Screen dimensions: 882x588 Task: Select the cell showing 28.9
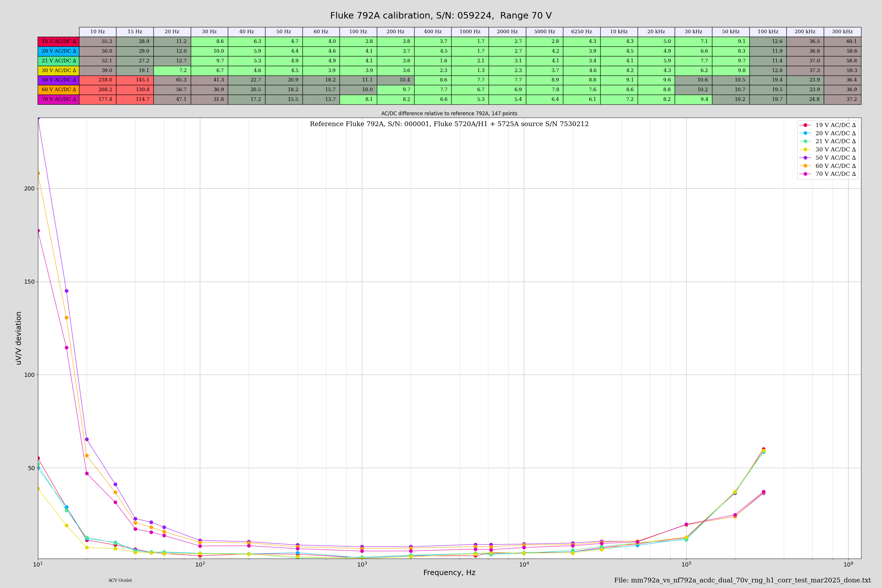(x=135, y=42)
